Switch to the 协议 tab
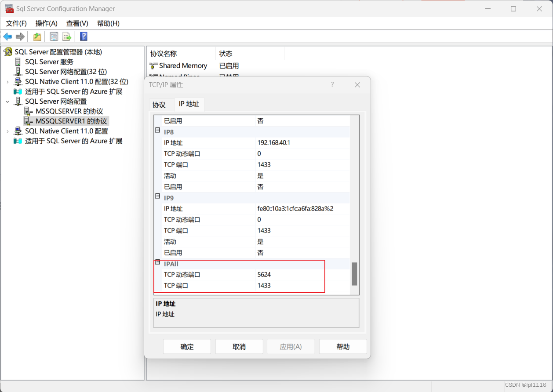 (x=159, y=105)
